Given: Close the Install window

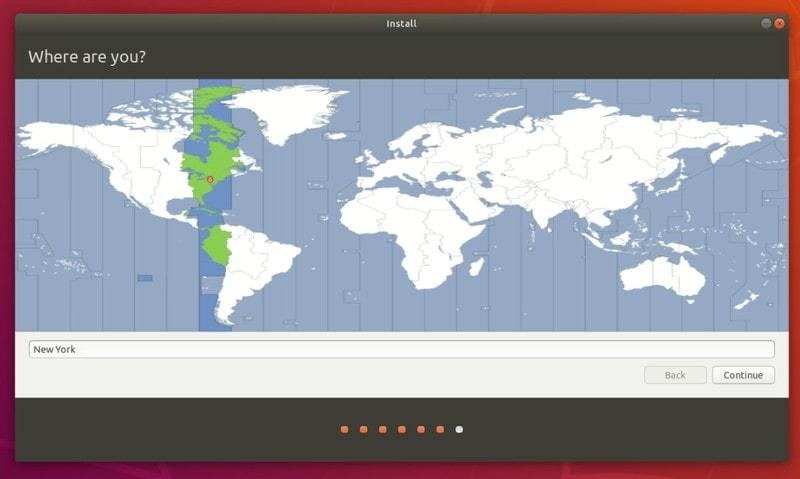Looking at the screenshot, I should click(x=780, y=23).
